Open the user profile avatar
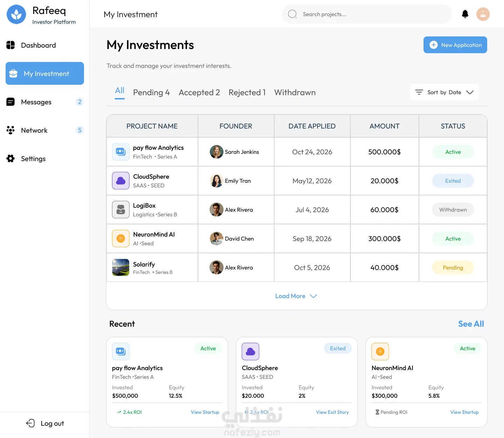 tap(483, 14)
